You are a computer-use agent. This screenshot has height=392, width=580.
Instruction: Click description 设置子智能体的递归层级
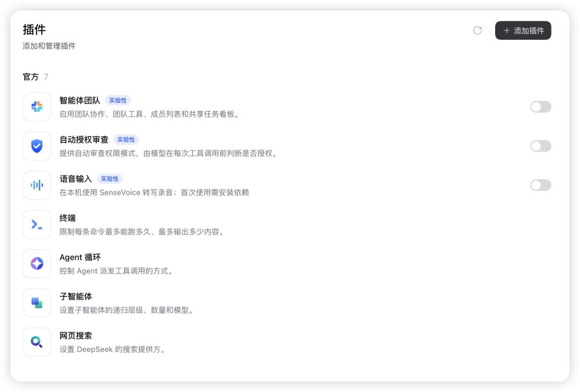pyautogui.click(x=127, y=310)
